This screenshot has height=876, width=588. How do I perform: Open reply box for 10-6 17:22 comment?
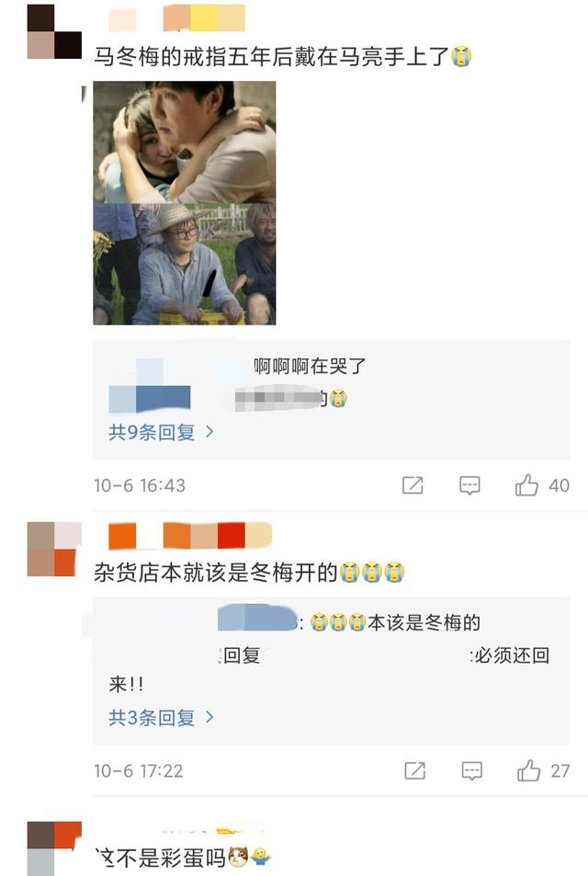(x=472, y=770)
